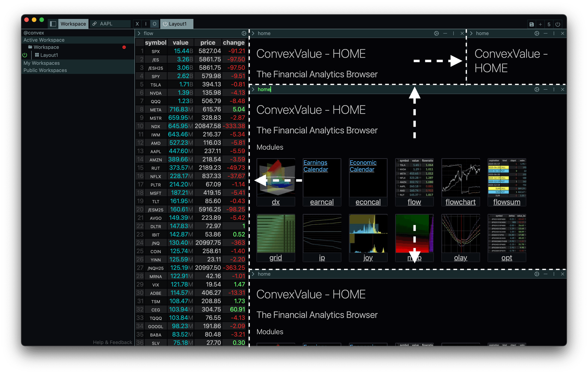Toggle the power icon on the Layout1 tab
This screenshot has width=588, height=374.
165,24
